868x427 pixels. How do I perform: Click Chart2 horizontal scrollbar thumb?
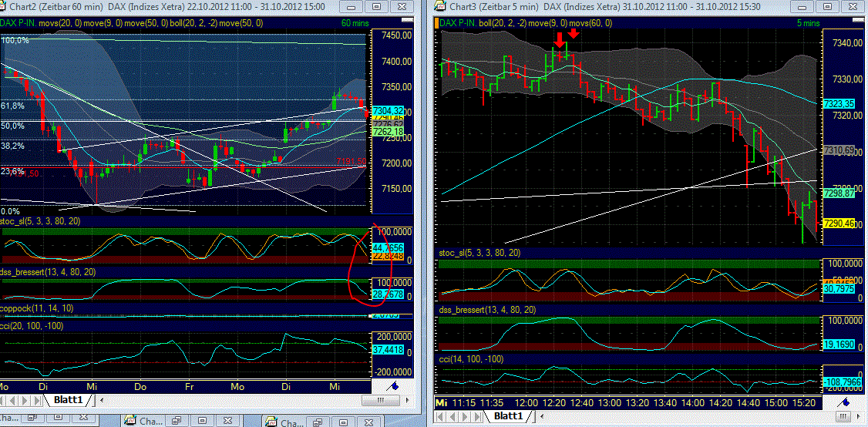(381, 400)
